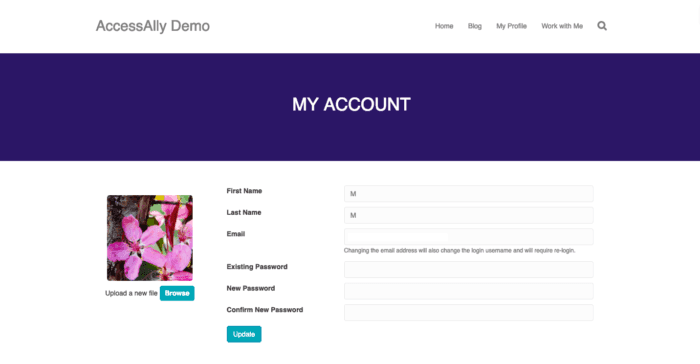The image size is (700, 364).
Task: Click the email change notice text
Action: coord(459,251)
